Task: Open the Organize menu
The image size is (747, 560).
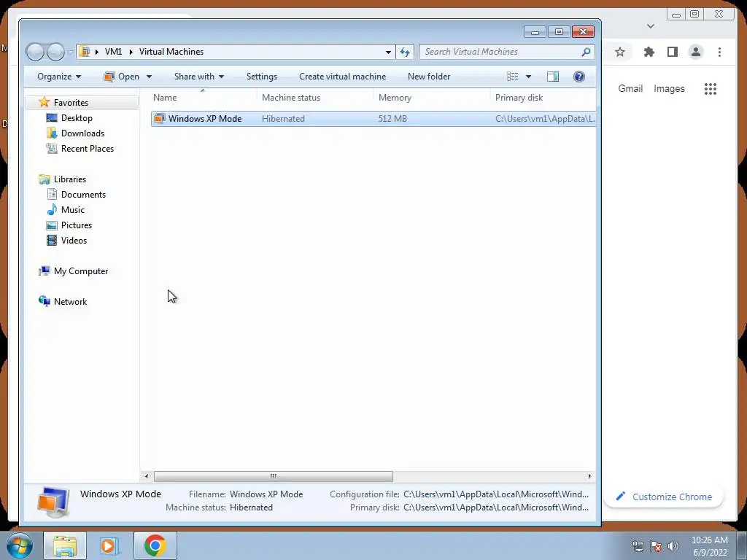Action: click(x=59, y=77)
